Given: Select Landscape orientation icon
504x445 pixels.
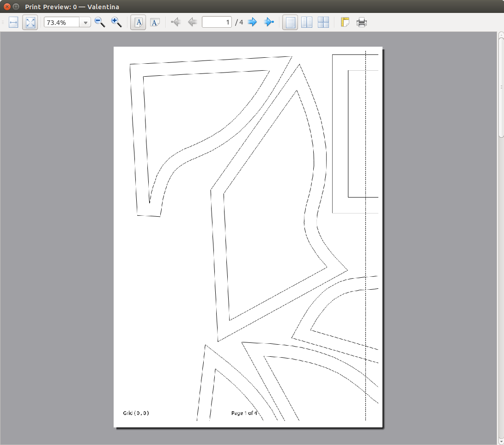Looking at the screenshot, I should pyautogui.click(x=155, y=23).
